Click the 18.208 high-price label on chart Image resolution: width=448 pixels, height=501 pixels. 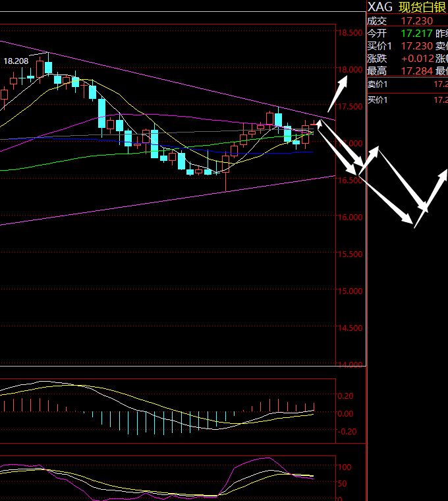[16, 61]
